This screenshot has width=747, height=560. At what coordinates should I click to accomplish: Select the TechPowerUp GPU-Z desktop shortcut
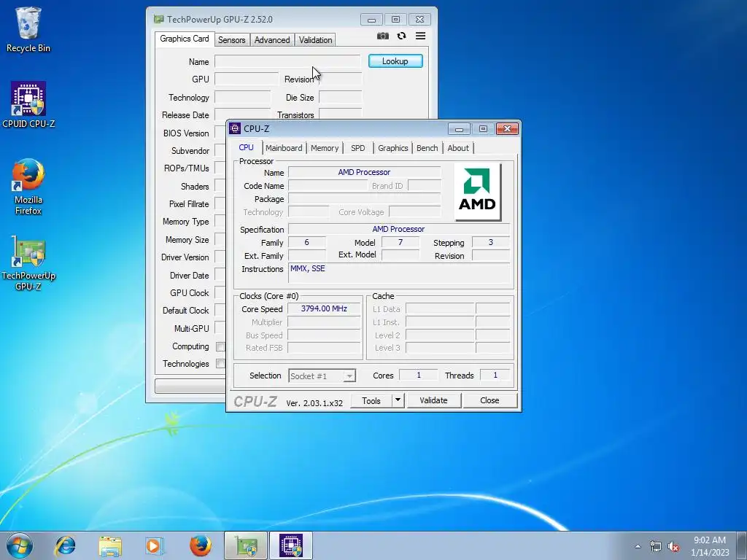(x=28, y=262)
